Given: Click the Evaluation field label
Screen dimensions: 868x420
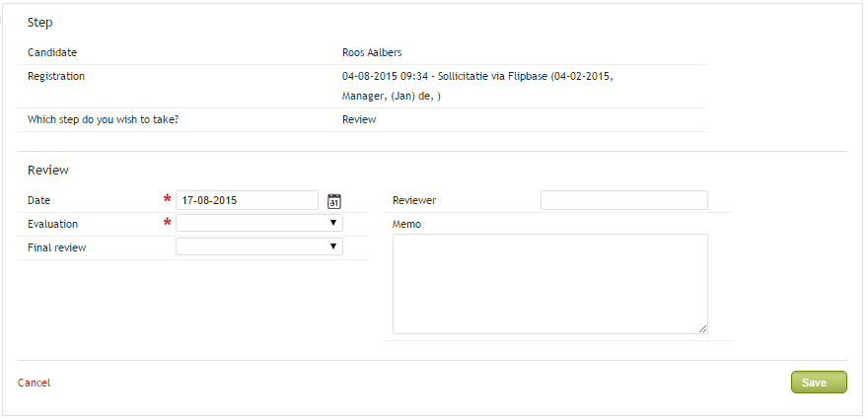Looking at the screenshot, I should click(x=52, y=224).
